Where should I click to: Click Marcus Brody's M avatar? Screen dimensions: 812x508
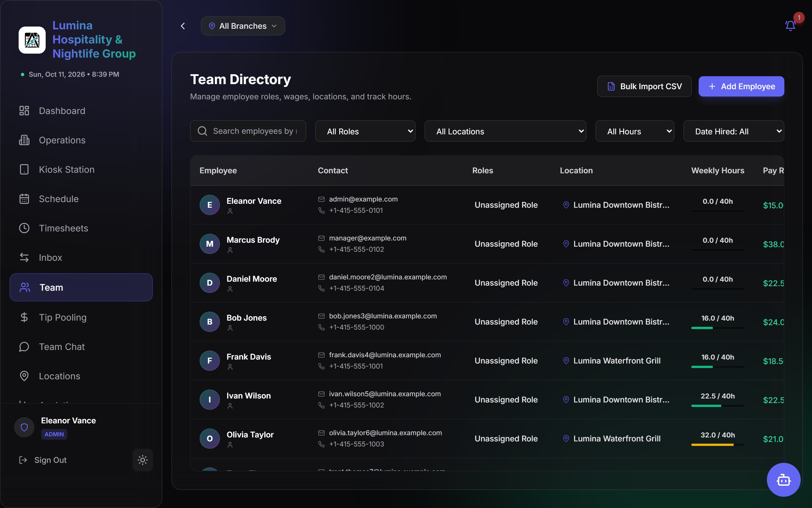click(x=210, y=244)
